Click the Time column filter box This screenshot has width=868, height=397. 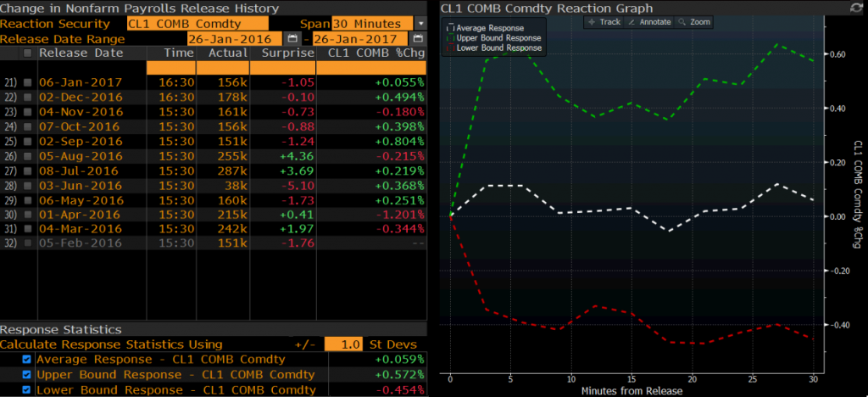171,68
